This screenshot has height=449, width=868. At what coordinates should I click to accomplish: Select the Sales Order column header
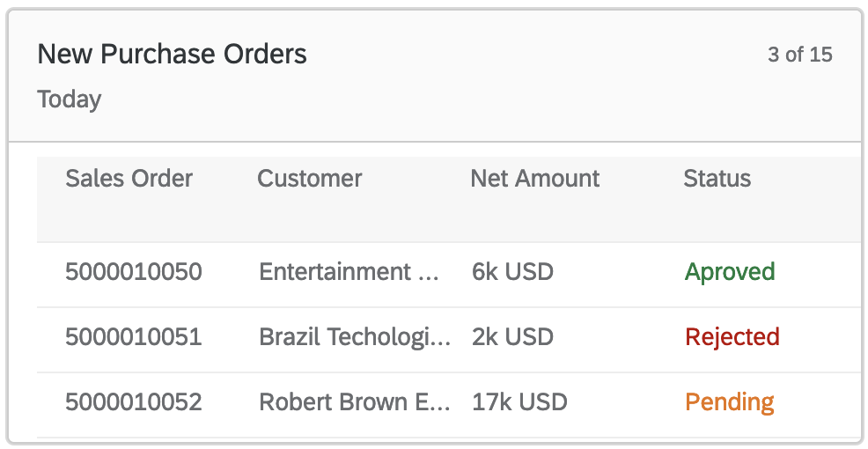(129, 179)
